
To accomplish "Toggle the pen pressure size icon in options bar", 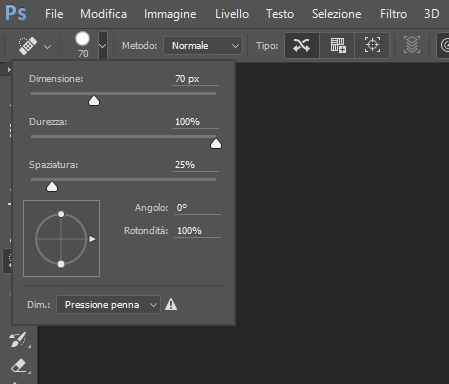I will [x=443, y=45].
